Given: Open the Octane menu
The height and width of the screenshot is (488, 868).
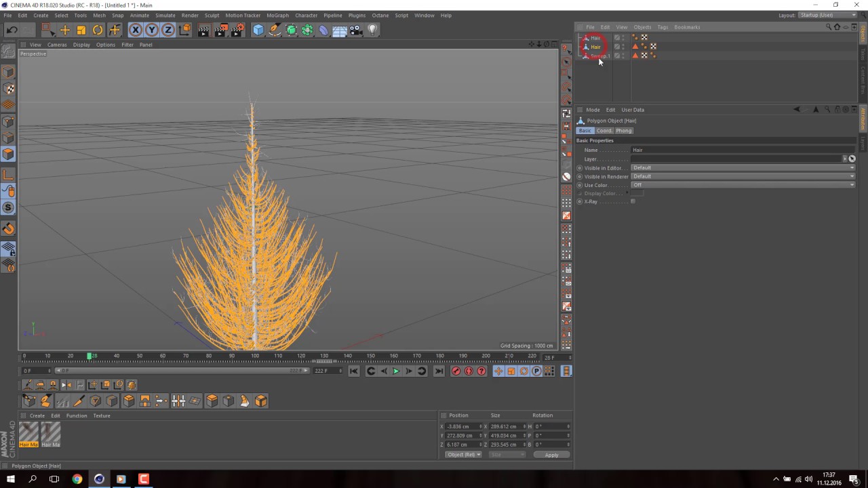Looking at the screenshot, I should point(380,15).
